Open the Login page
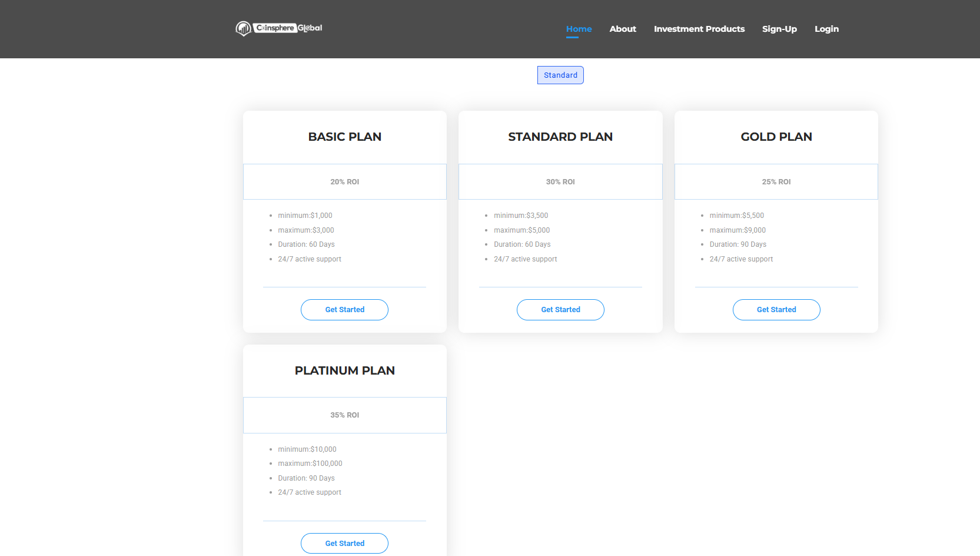The image size is (980, 556). (x=826, y=29)
